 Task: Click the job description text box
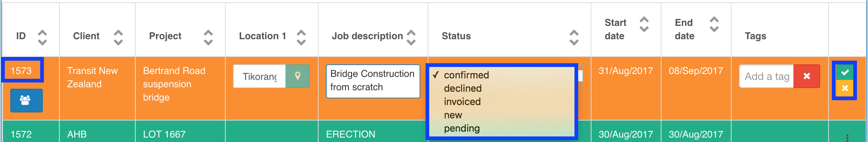point(373,81)
